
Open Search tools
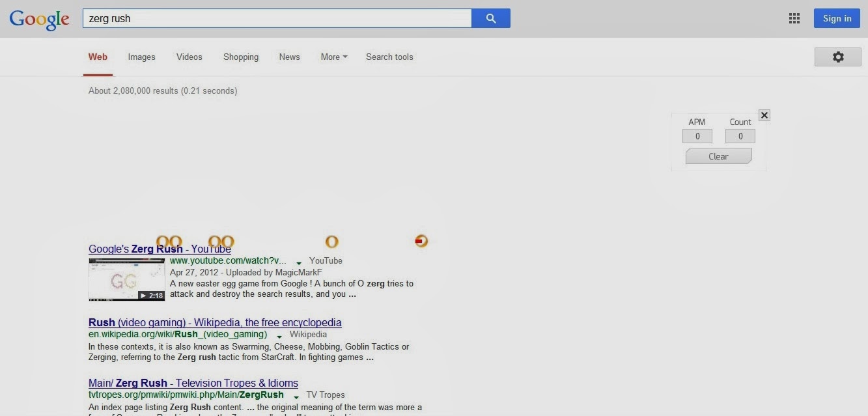point(389,57)
